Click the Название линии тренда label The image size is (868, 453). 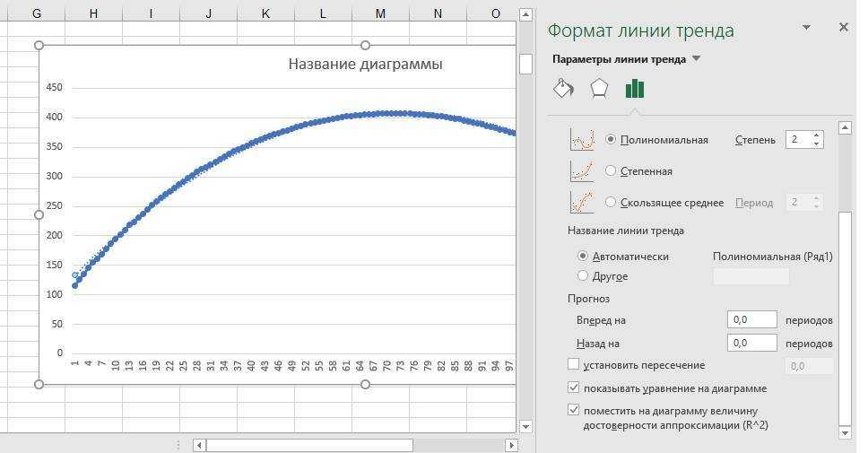[626, 231]
